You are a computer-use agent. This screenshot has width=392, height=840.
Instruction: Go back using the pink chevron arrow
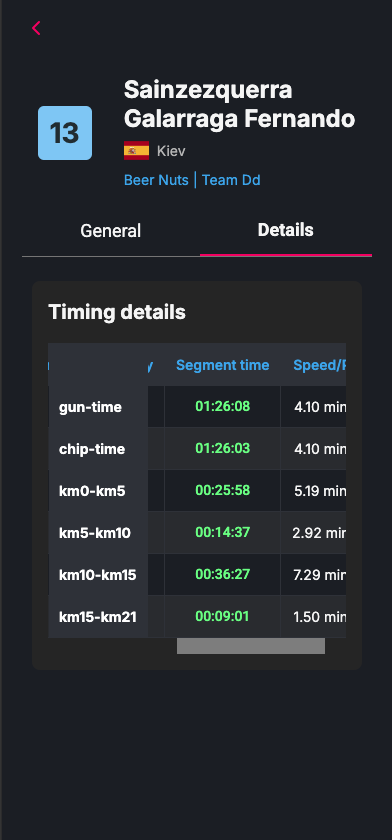[x=36, y=28]
